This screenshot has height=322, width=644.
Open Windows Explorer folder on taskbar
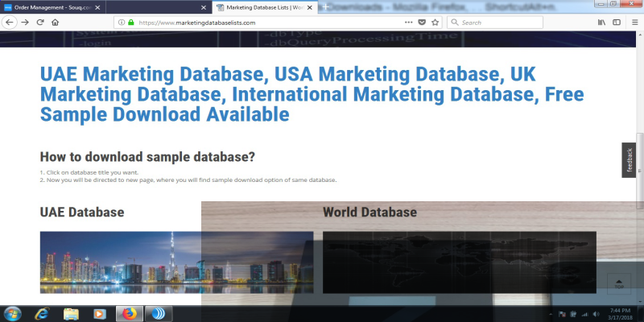point(71,314)
